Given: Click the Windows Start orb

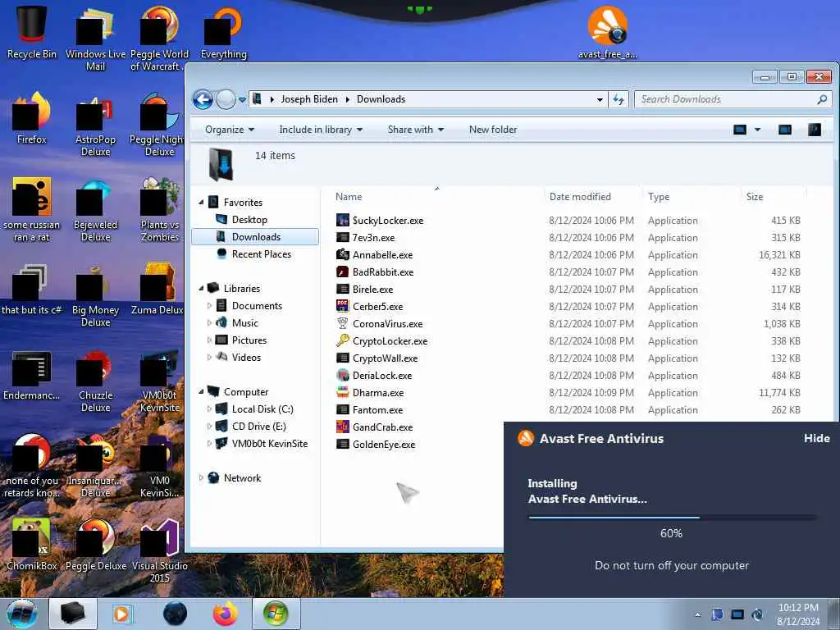Looking at the screenshot, I should [22, 614].
